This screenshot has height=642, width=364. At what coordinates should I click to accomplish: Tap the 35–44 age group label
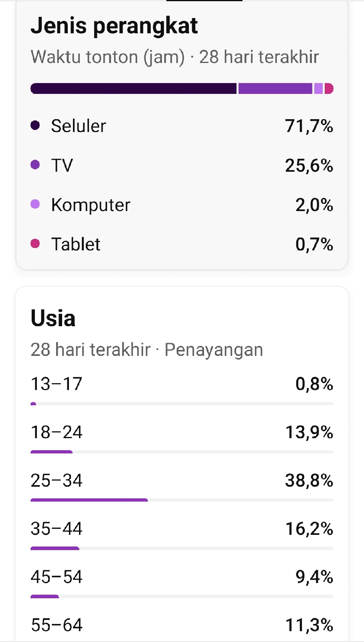[57, 529]
